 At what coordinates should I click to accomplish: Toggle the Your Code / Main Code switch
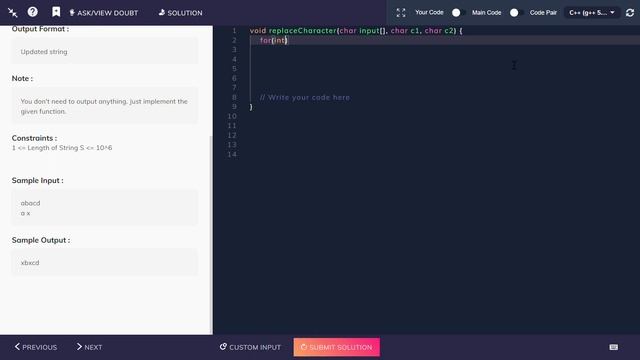(458, 13)
